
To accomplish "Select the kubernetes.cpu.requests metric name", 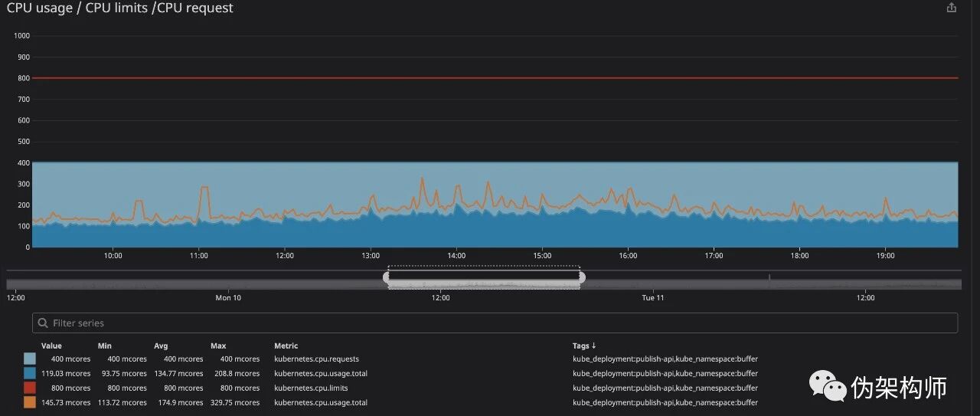I will coord(316,359).
